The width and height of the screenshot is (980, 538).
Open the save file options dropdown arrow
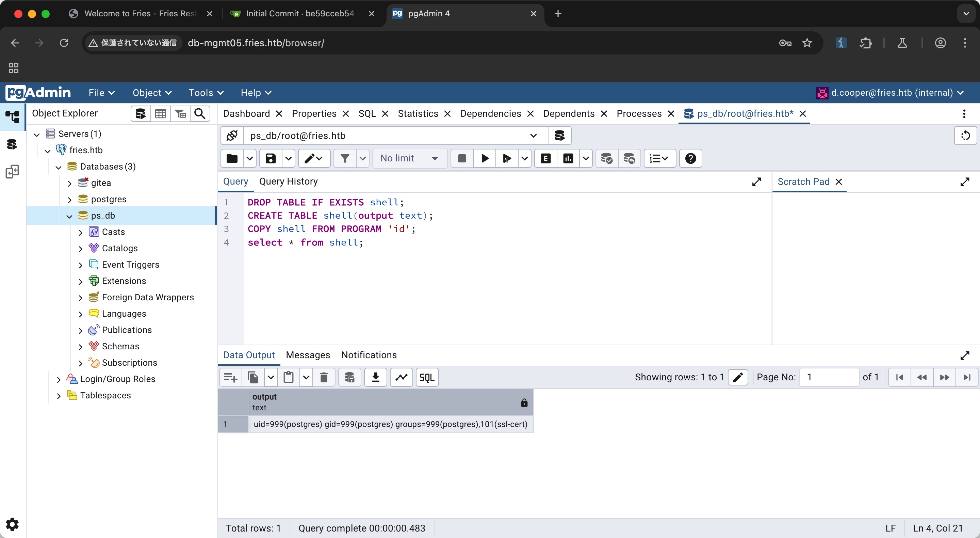[288, 158]
